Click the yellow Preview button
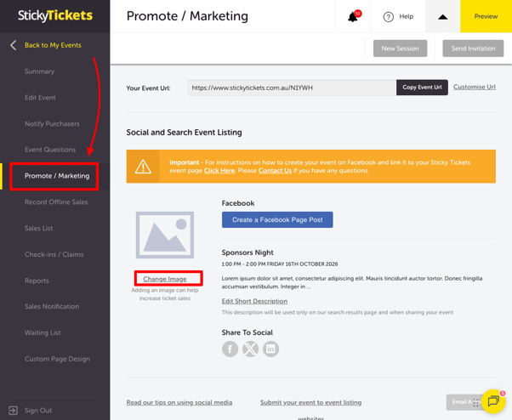This screenshot has width=512, height=420. tap(486, 16)
